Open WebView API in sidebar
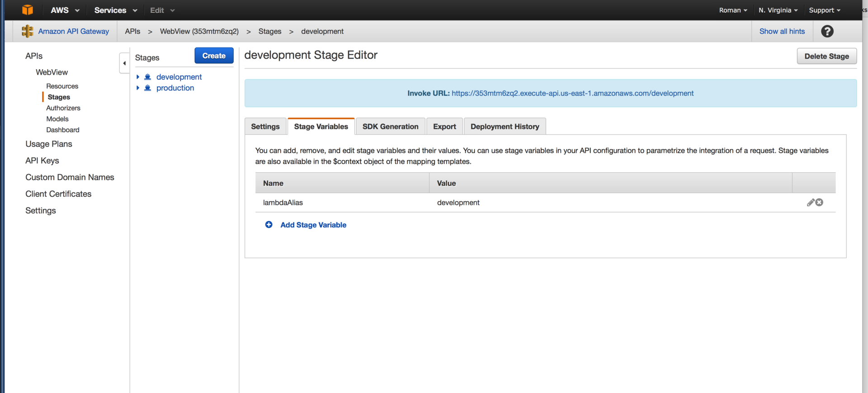This screenshot has height=393, width=868. (x=52, y=72)
